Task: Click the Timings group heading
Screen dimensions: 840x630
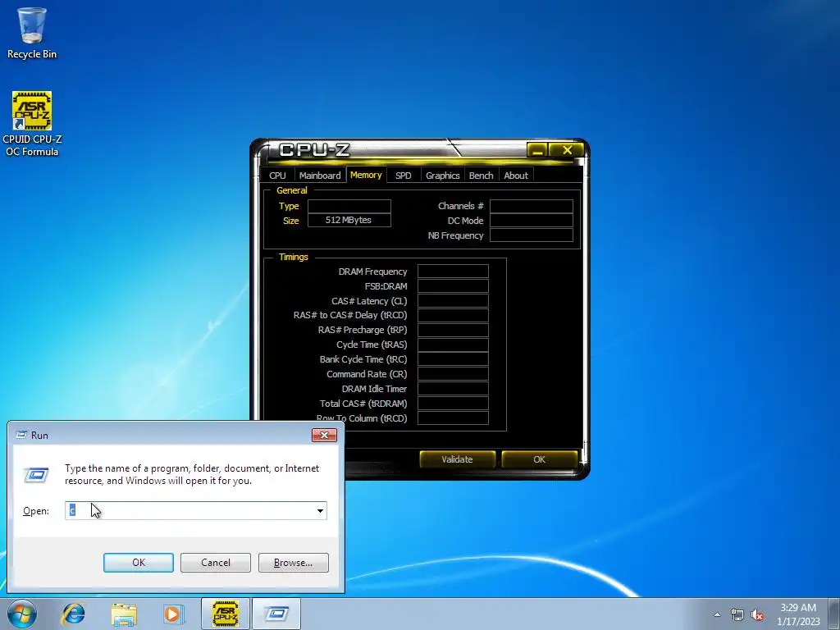Action: (293, 257)
